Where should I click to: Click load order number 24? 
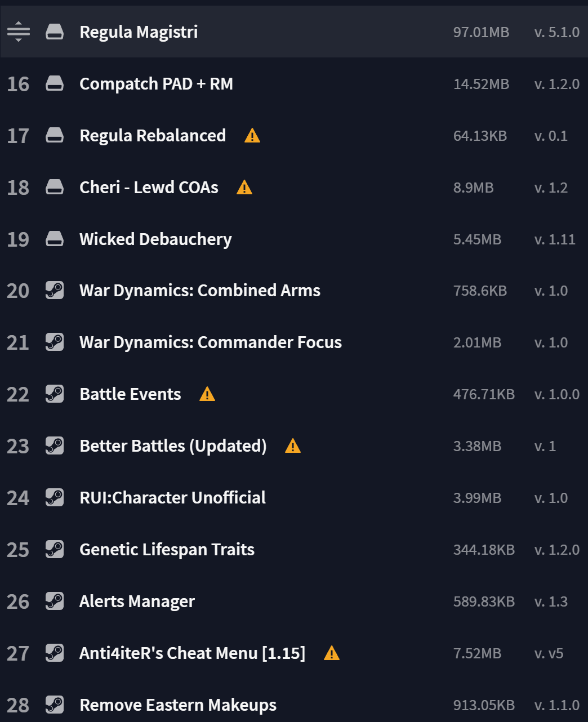tap(18, 498)
